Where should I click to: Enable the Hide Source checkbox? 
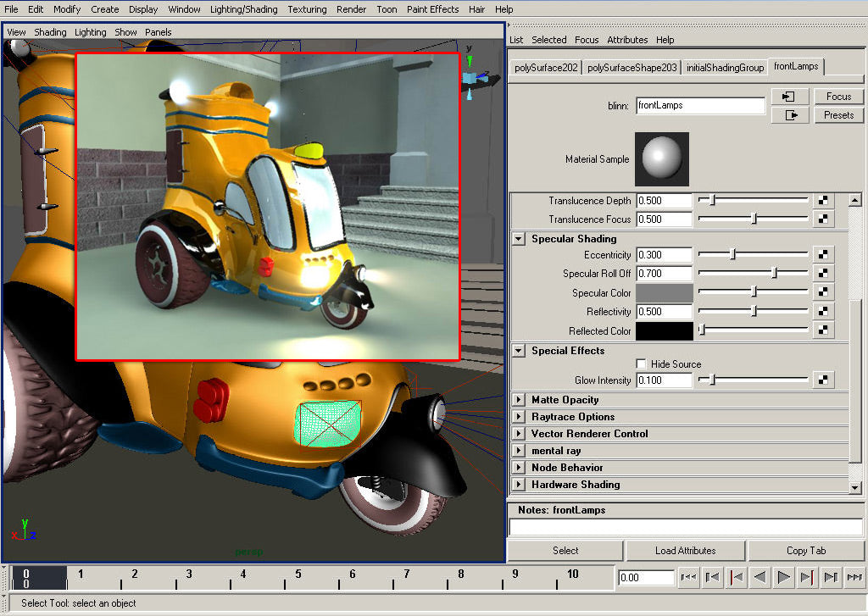pyautogui.click(x=642, y=364)
